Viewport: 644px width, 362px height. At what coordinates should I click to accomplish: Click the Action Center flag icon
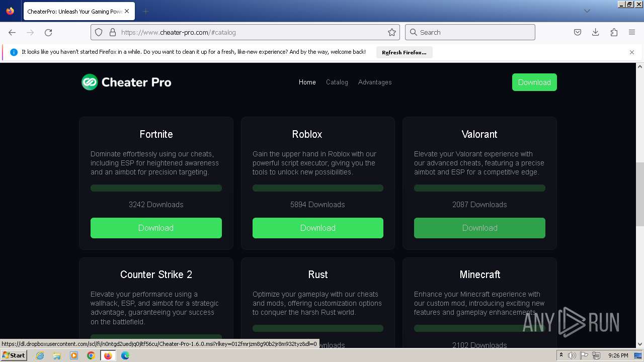tap(585, 355)
